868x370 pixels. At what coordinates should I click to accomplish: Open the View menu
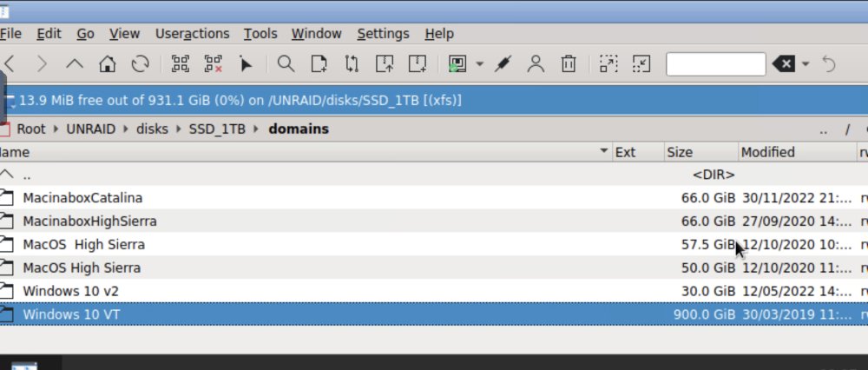coord(124,34)
